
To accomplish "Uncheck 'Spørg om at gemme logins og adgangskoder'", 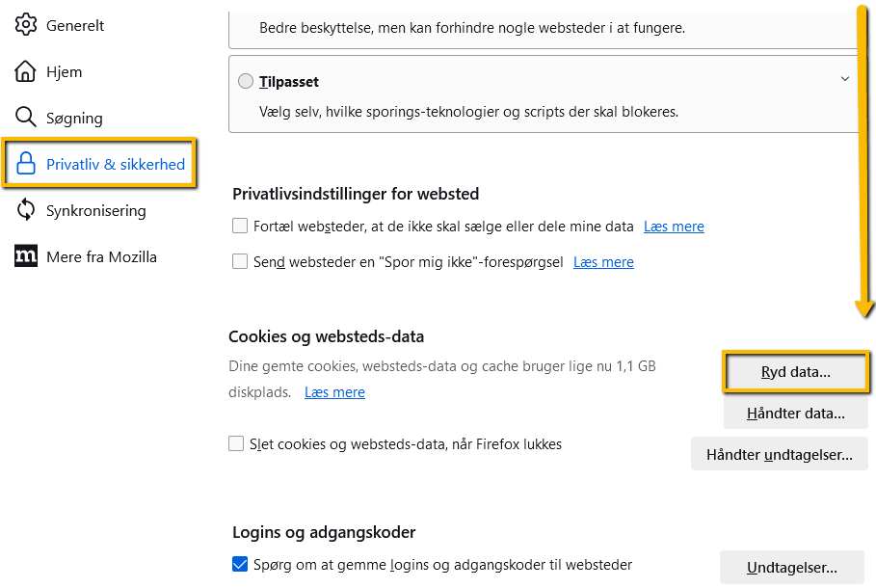I will pyautogui.click(x=239, y=564).
